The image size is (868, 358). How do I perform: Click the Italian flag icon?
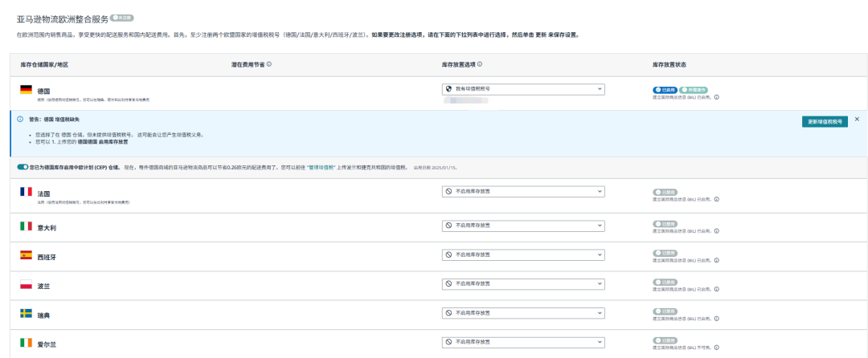pyautogui.click(x=26, y=226)
